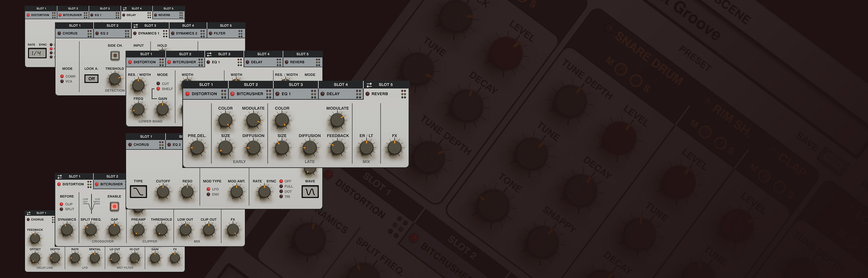Click the BITCRUSHER effect name in the bottom Distortion panel

coord(111,184)
